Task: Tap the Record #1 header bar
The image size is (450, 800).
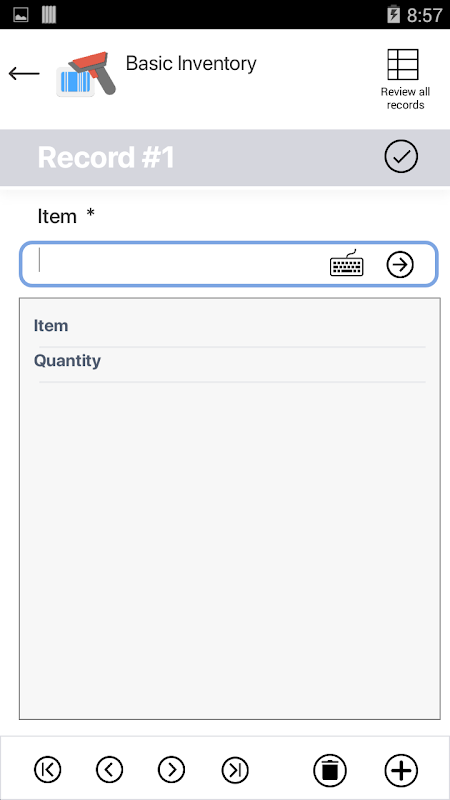Action: [x=225, y=158]
